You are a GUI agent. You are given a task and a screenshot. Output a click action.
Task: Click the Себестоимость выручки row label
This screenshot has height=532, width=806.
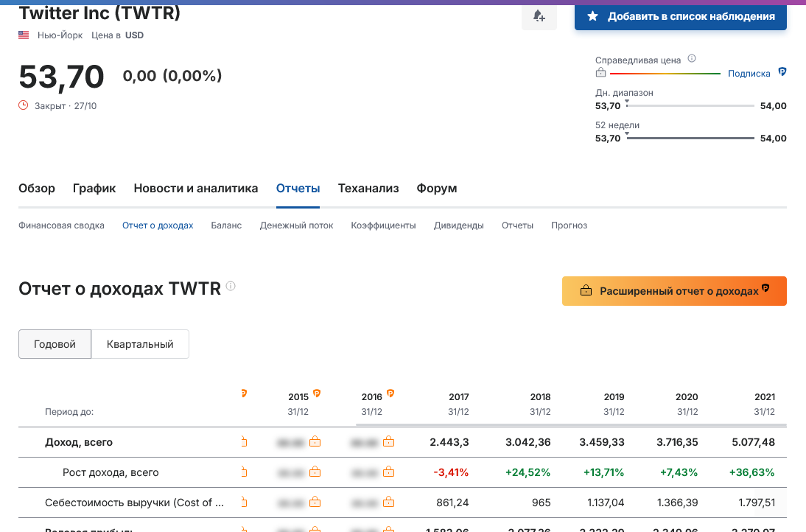tap(134, 503)
